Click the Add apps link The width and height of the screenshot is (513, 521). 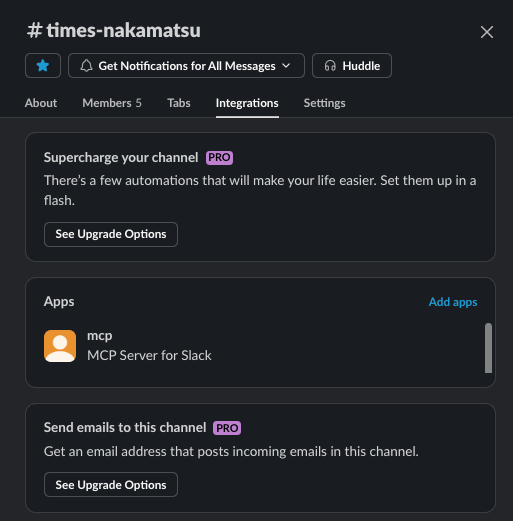[453, 302]
